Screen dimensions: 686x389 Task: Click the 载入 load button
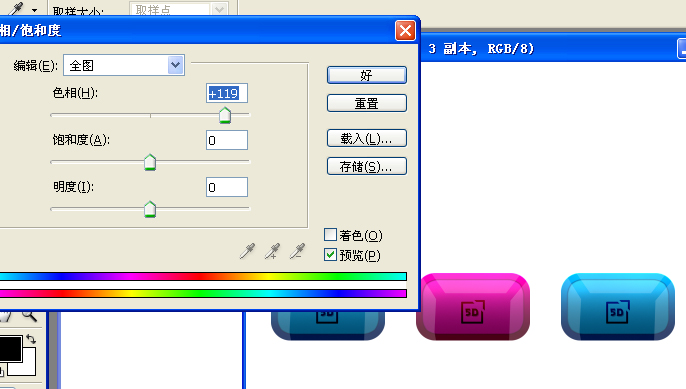(367, 138)
